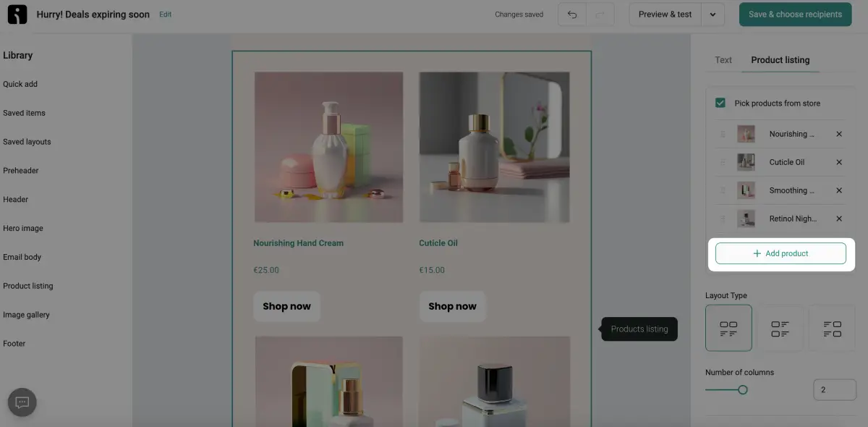The image size is (868, 427).
Task: Click the columns number input field
Action: coord(833,390)
